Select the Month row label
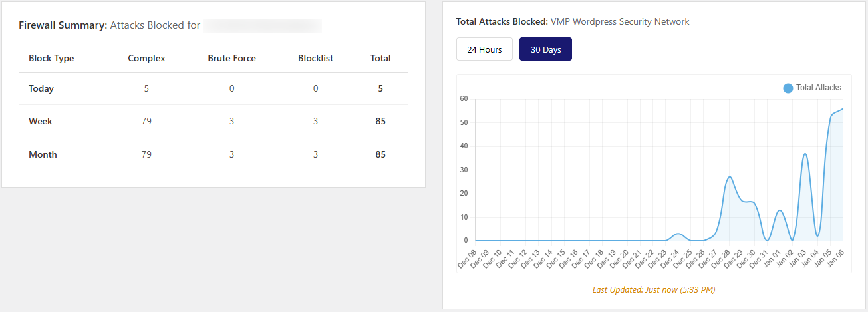Image resolution: width=868 pixels, height=312 pixels. [x=43, y=154]
